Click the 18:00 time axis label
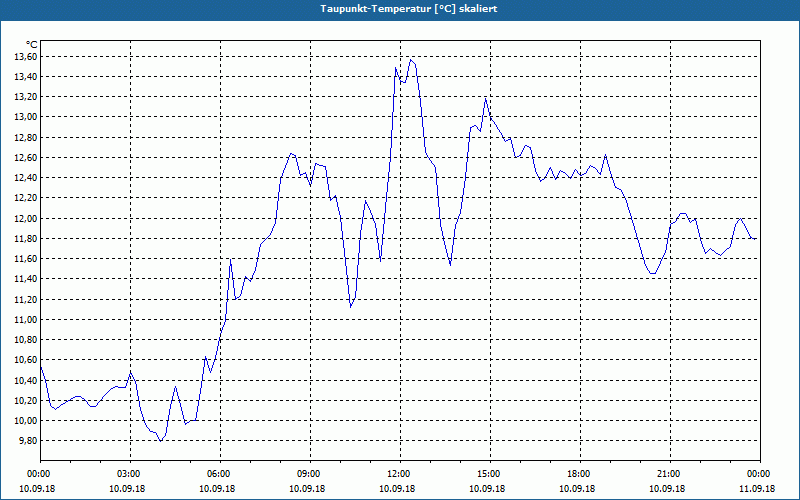 (580, 474)
